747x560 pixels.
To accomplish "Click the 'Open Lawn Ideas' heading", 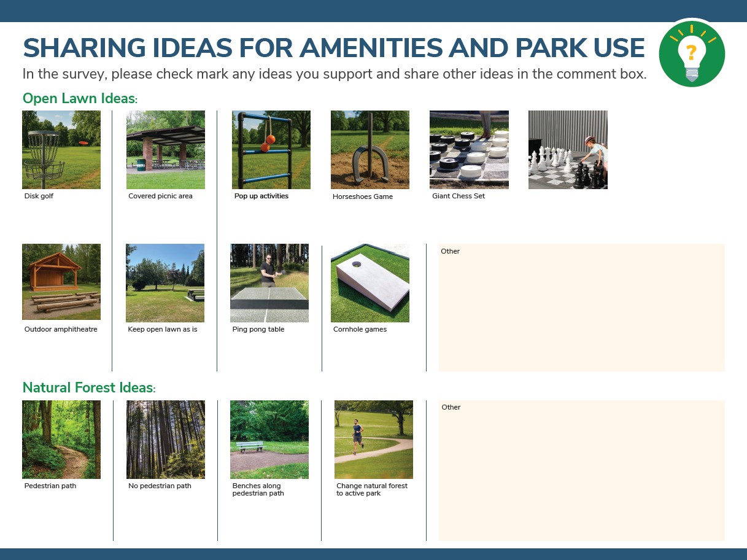I will click(x=80, y=98).
